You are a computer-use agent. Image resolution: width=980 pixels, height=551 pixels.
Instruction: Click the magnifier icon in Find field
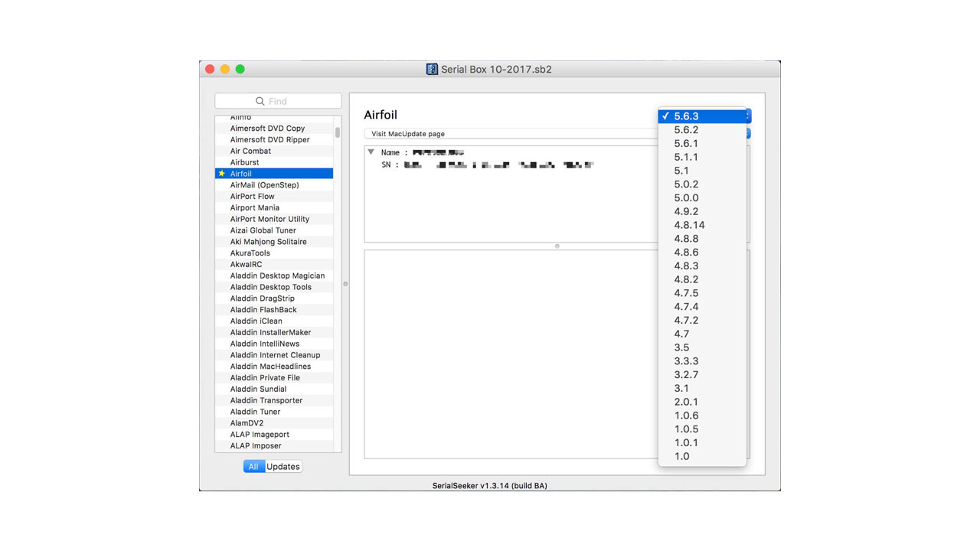260,101
